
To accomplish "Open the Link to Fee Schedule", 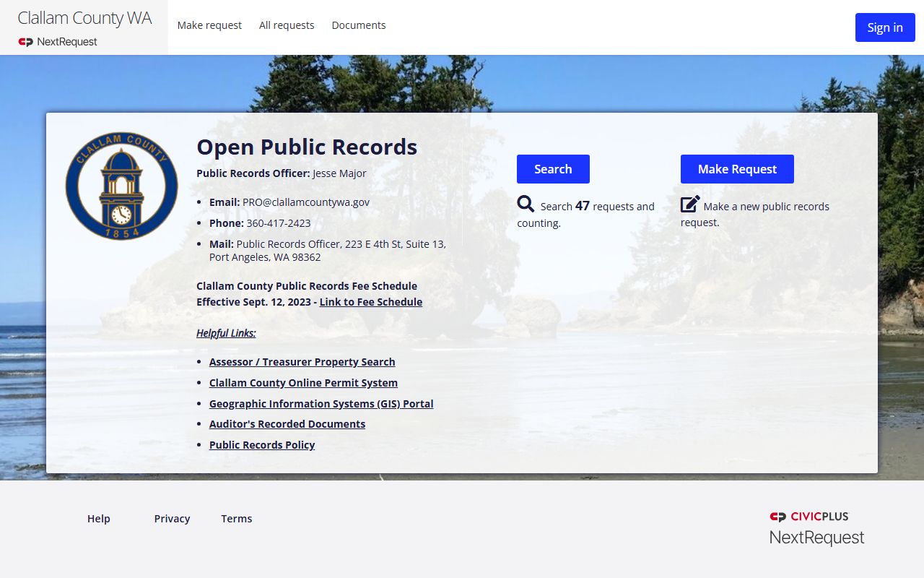I will (x=371, y=302).
